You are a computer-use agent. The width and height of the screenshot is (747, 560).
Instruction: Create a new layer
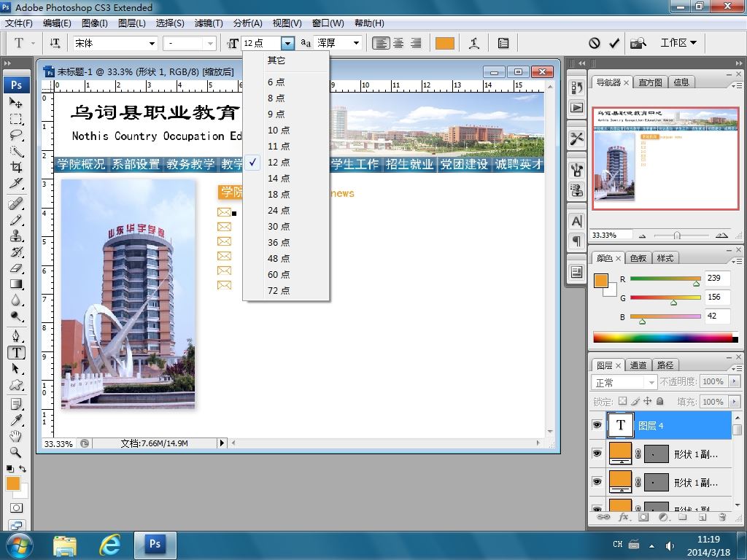tap(703, 517)
